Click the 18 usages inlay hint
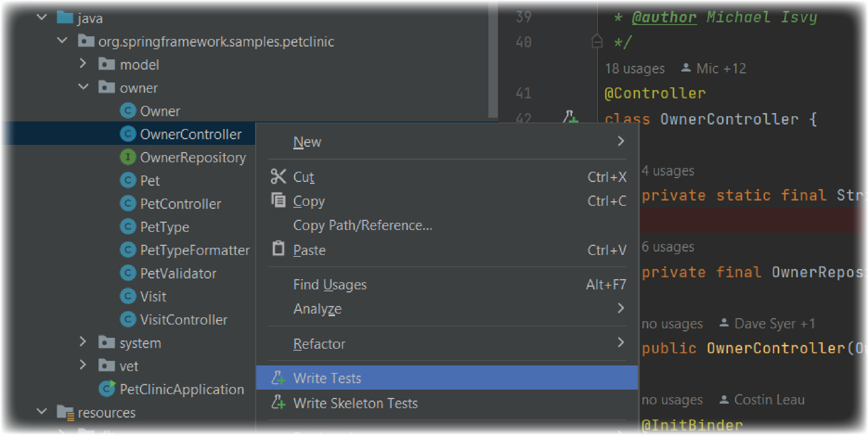This screenshot has width=868, height=435. tap(634, 68)
